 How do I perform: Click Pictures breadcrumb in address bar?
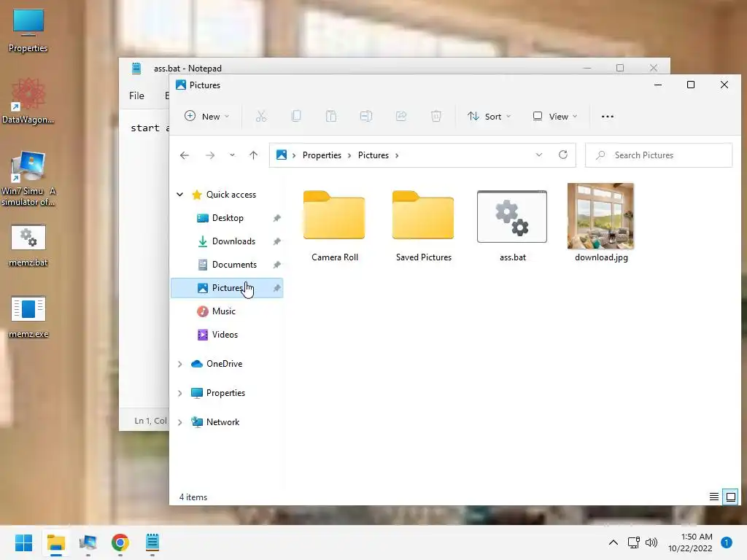[373, 155]
